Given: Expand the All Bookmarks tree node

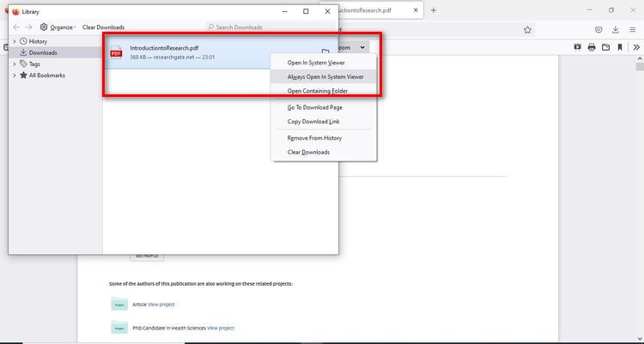Looking at the screenshot, I should coord(15,75).
